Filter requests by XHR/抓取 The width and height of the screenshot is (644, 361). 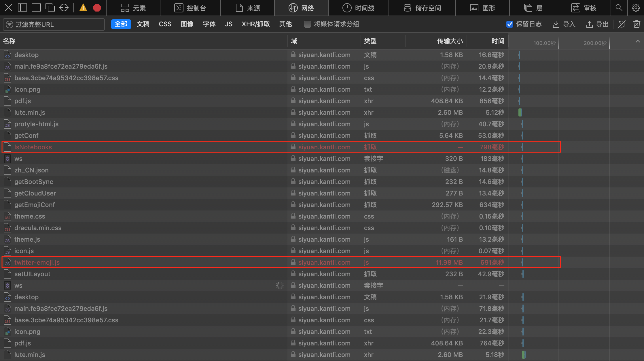(256, 24)
